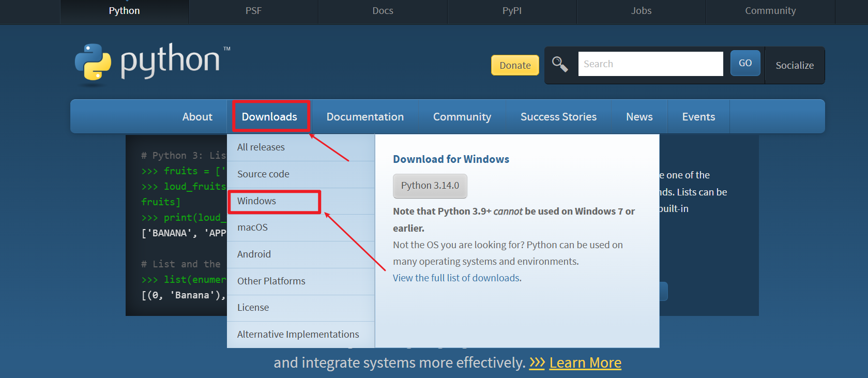Image resolution: width=868 pixels, height=378 pixels.
Task: Click the triple-chevron icon before Learn More
Action: 537,362
